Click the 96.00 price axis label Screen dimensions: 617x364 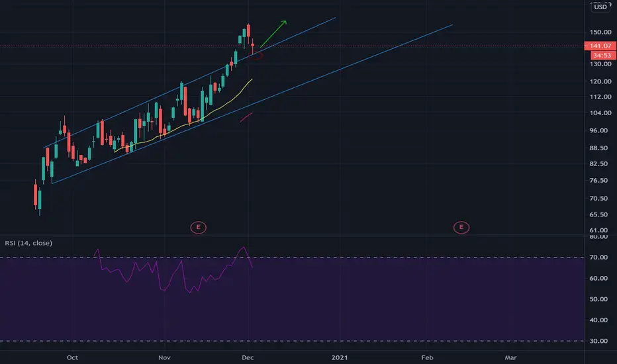pyautogui.click(x=598, y=130)
